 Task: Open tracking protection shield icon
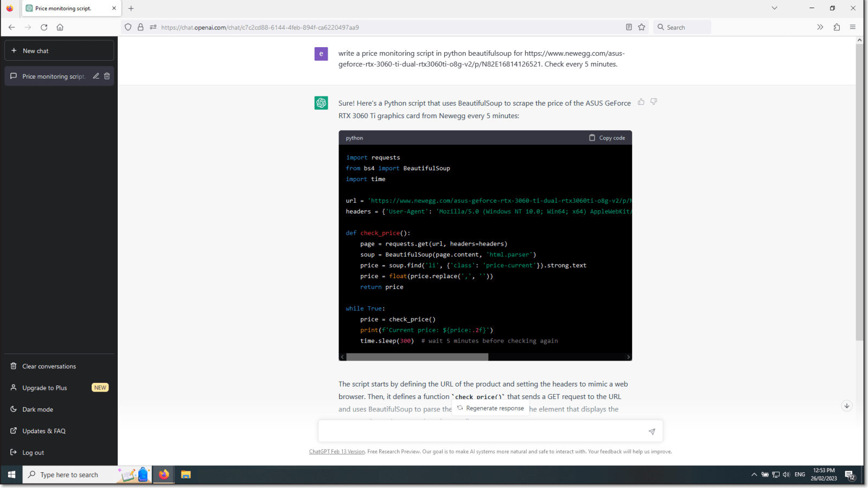[128, 27]
